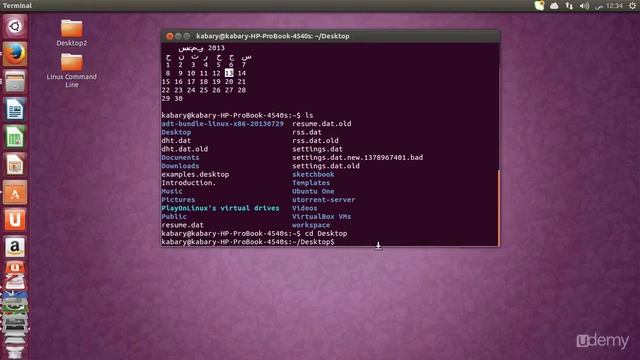
Task: Click the dht.dat file name
Action: pos(176,140)
